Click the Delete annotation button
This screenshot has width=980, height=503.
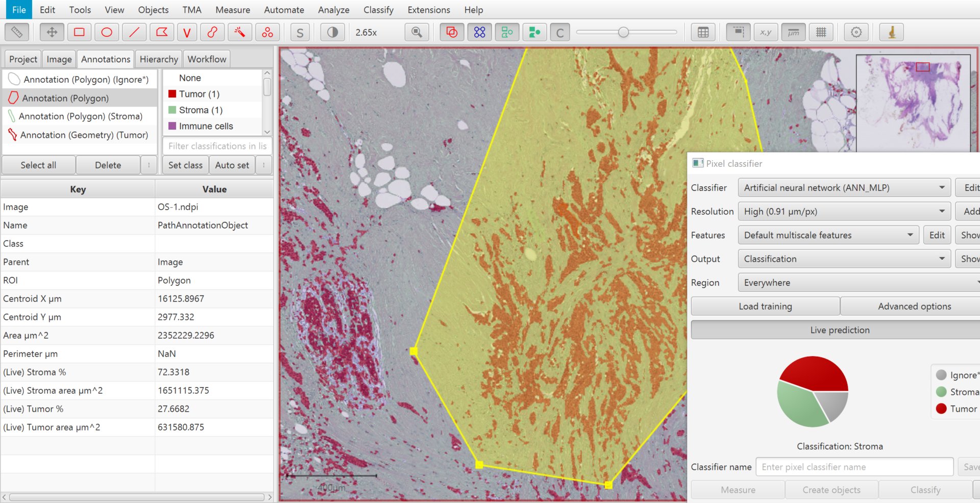click(x=108, y=165)
